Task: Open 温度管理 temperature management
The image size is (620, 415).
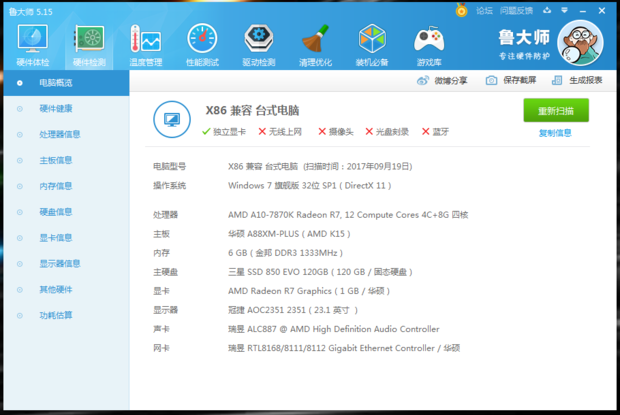Action: [x=146, y=45]
